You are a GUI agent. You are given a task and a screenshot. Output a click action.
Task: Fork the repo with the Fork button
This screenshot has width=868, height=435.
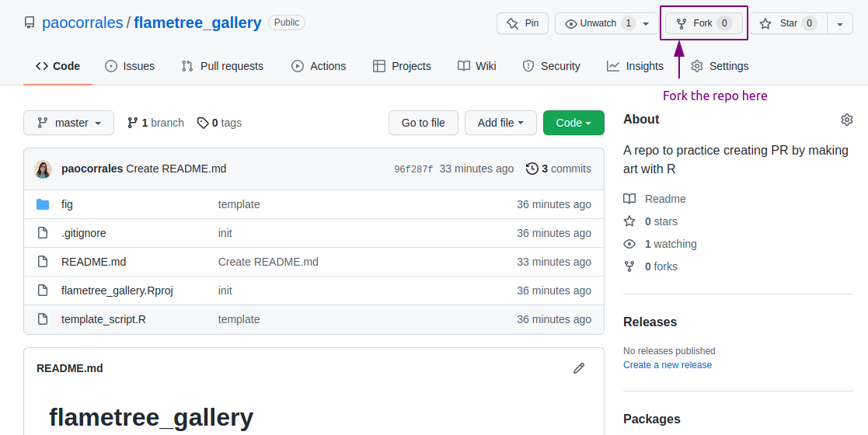pyautogui.click(x=703, y=23)
